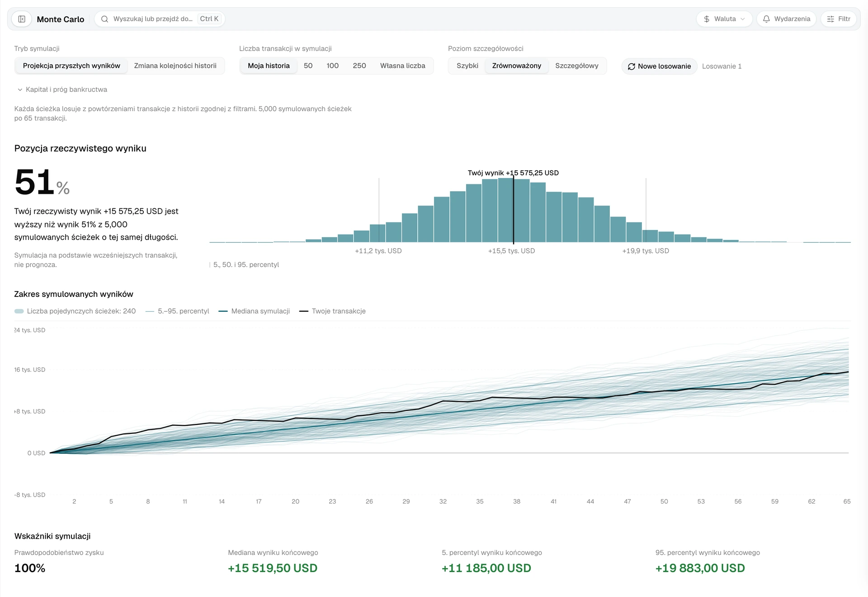This screenshot has width=868, height=597.
Task: Click the 51% result position figure
Action: 42,183
